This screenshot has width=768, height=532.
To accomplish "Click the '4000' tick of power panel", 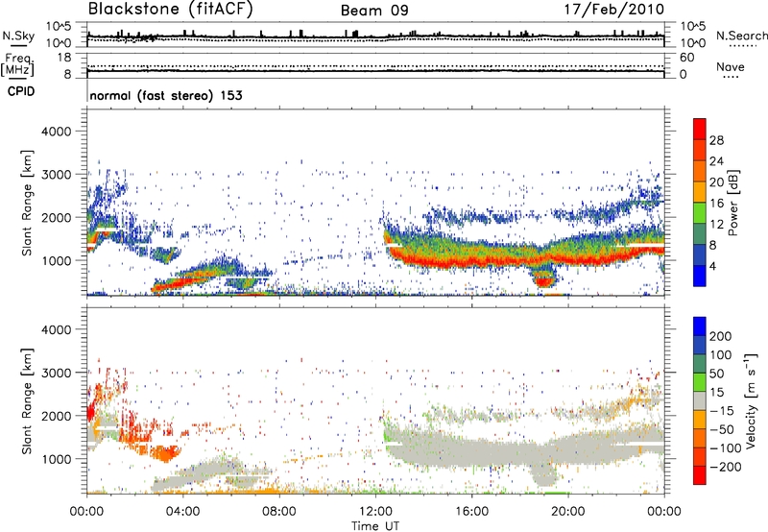I will point(57,132).
